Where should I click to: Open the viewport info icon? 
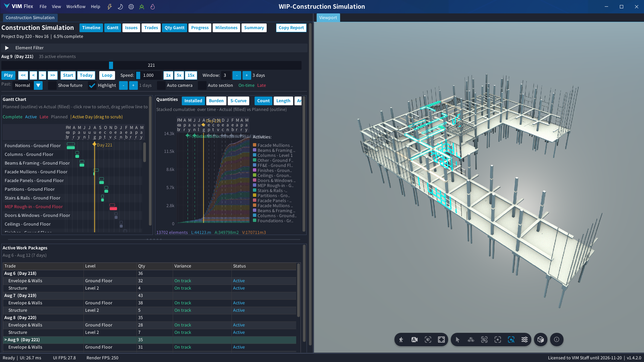tap(557, 340)
